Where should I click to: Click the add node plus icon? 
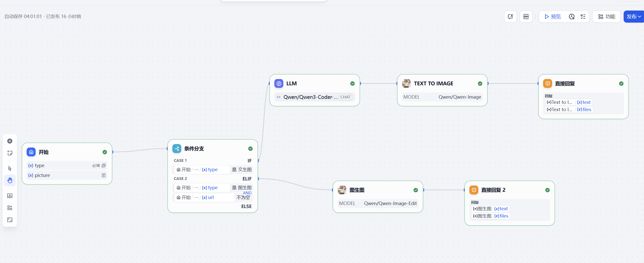click(10, 141)
